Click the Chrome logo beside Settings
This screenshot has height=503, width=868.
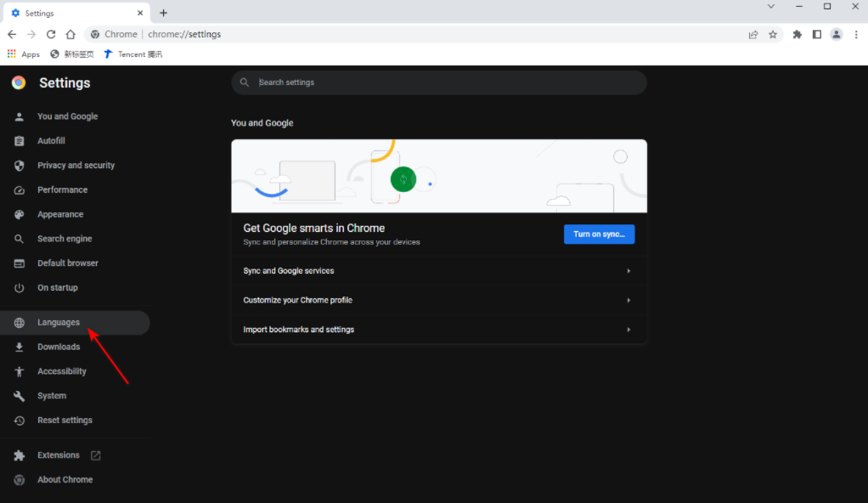point(19,82)
